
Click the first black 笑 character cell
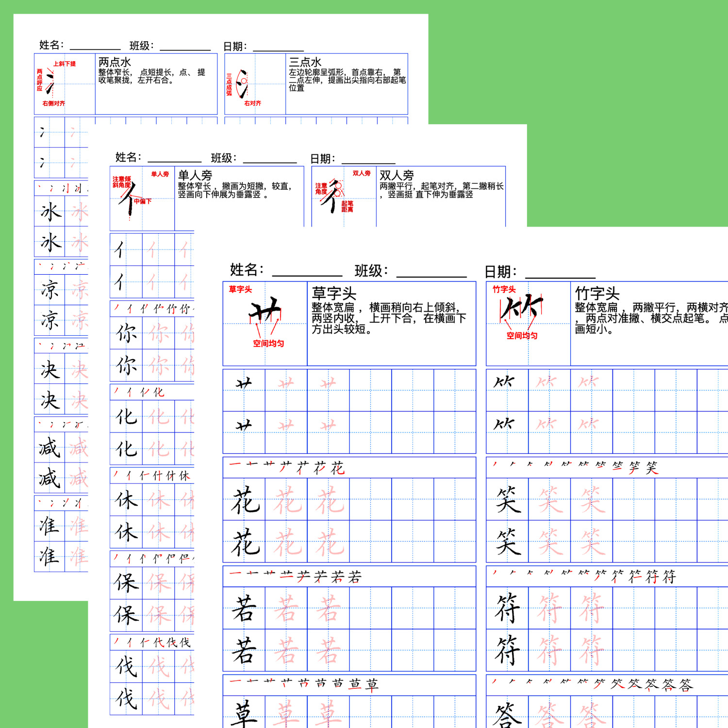click(507, 499)
